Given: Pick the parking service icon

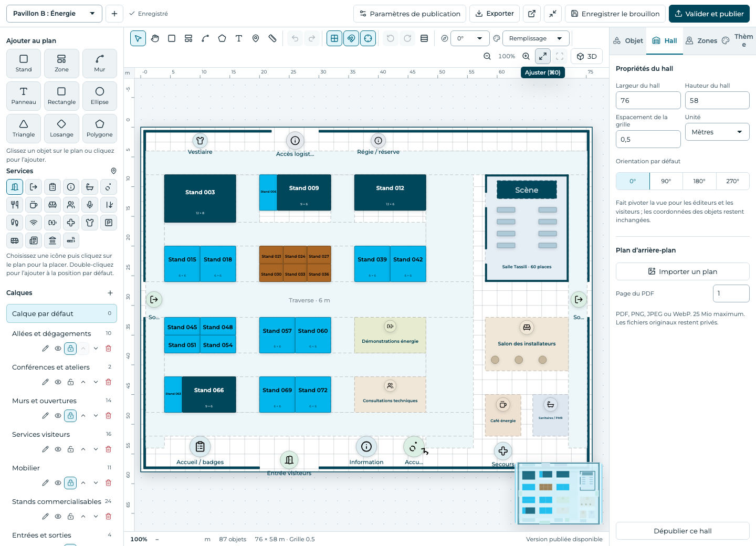Looking at the screenshot, I should (109, 223).
